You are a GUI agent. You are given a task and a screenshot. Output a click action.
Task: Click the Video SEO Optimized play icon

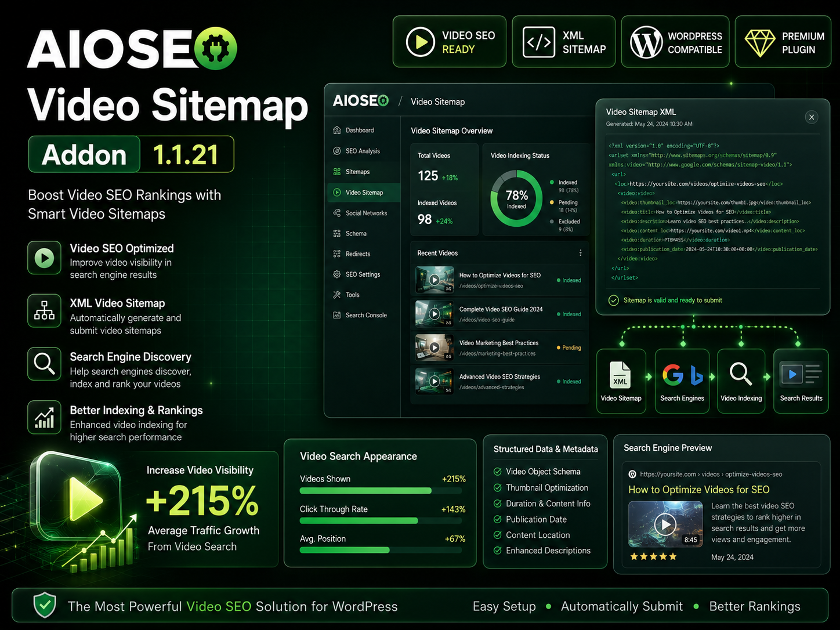pos(44,258)
